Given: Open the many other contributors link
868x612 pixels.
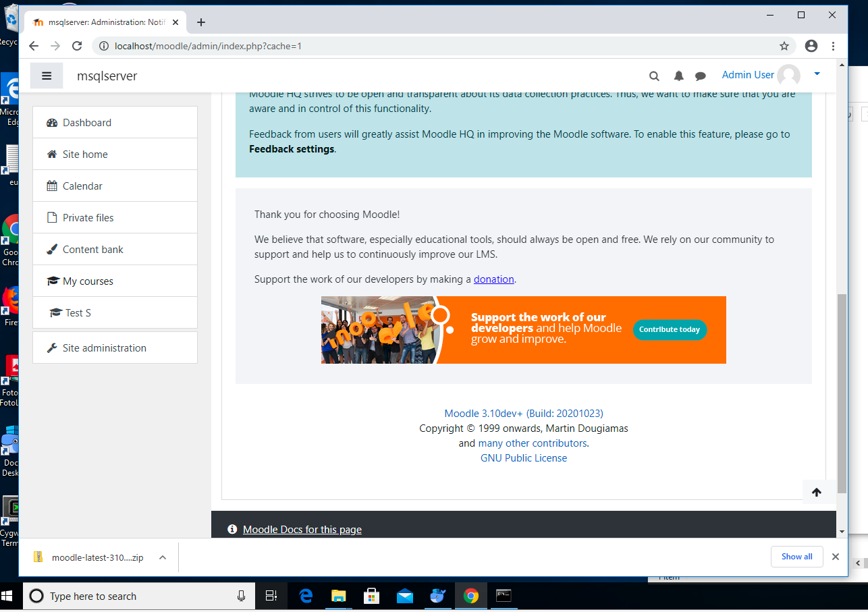Looking at the screenshot, I should coord(533,443).
